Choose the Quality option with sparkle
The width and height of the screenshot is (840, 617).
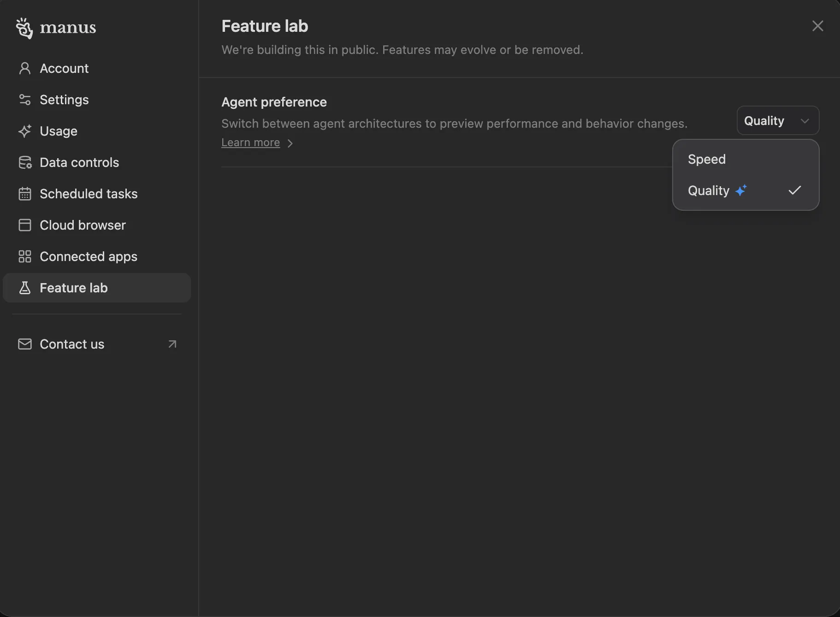pos(709,190)
